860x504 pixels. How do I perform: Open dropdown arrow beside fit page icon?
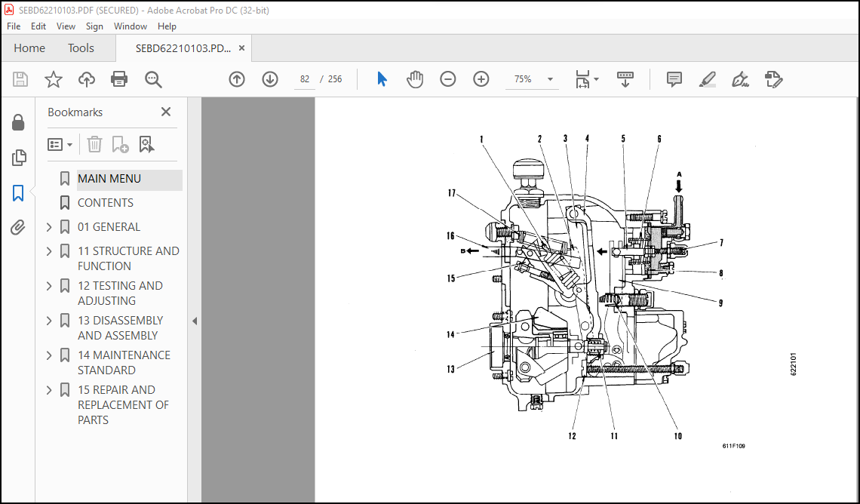[x=597, y=79]
